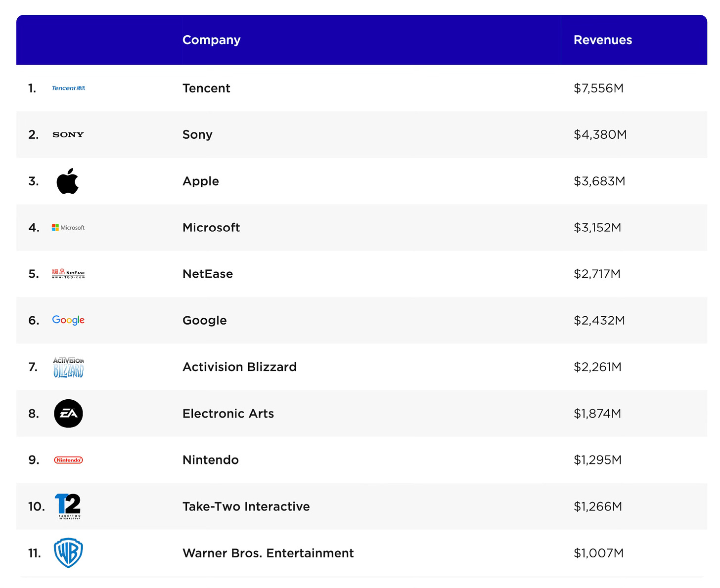Click Nintendo's $1,295M revenue figure
The height and width of the screenshot is (588, 720).
[x=597, y=460]
